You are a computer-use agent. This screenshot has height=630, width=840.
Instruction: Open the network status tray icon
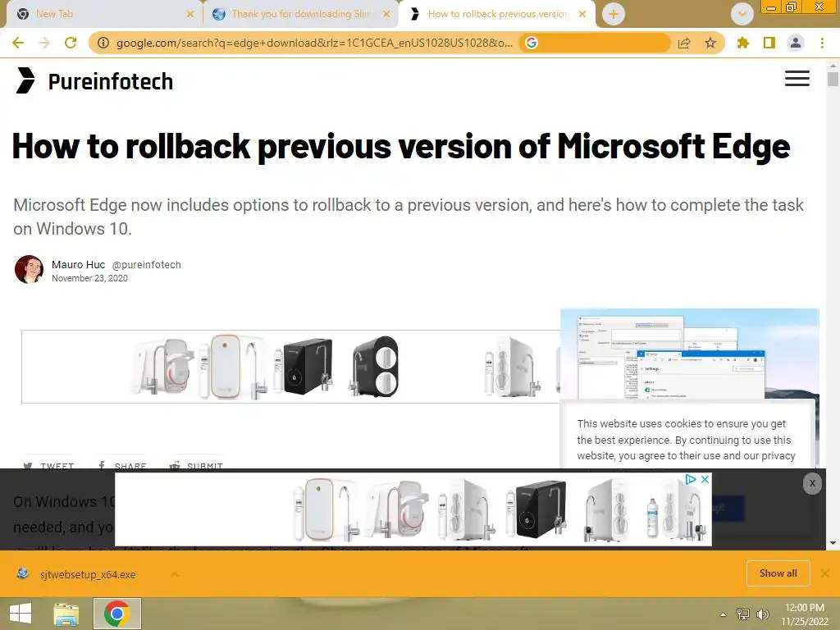coord(743,614)
